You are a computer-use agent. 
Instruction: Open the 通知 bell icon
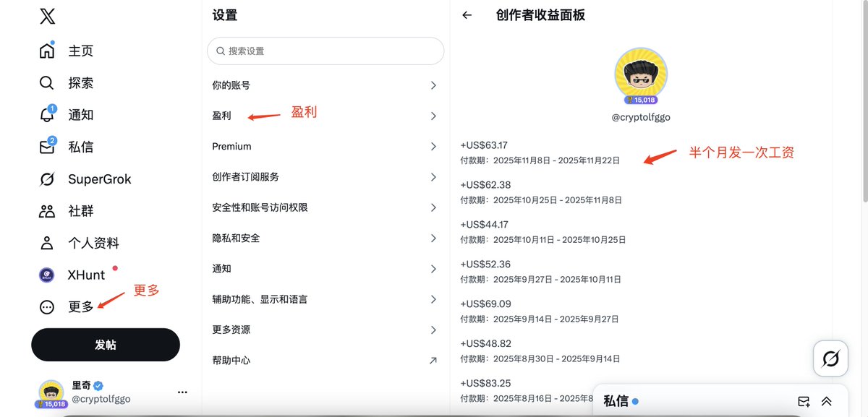47,114
